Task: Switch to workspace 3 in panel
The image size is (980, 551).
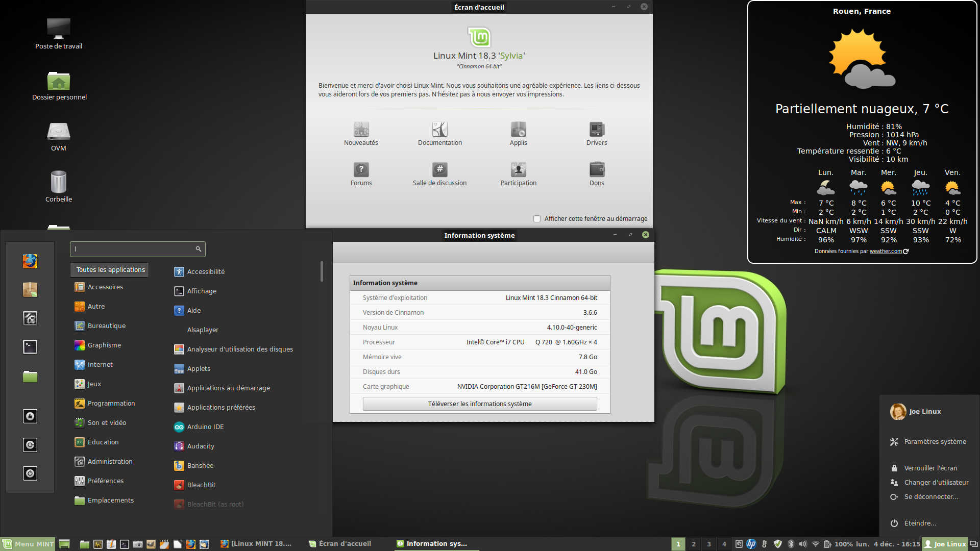Action: 709,544
